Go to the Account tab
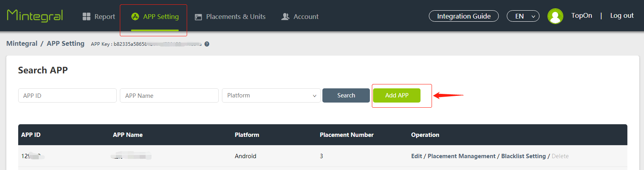The image size is (644, 170). click(306, 17)
